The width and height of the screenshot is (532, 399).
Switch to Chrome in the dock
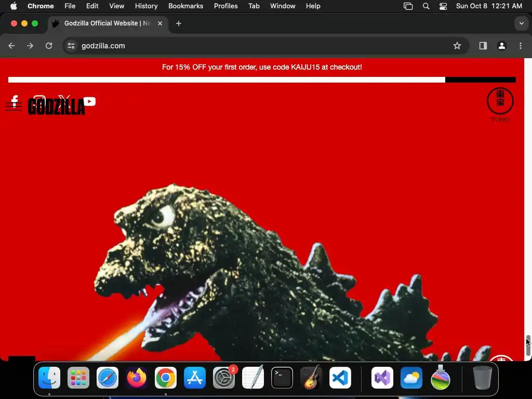[x=166, y=378]
